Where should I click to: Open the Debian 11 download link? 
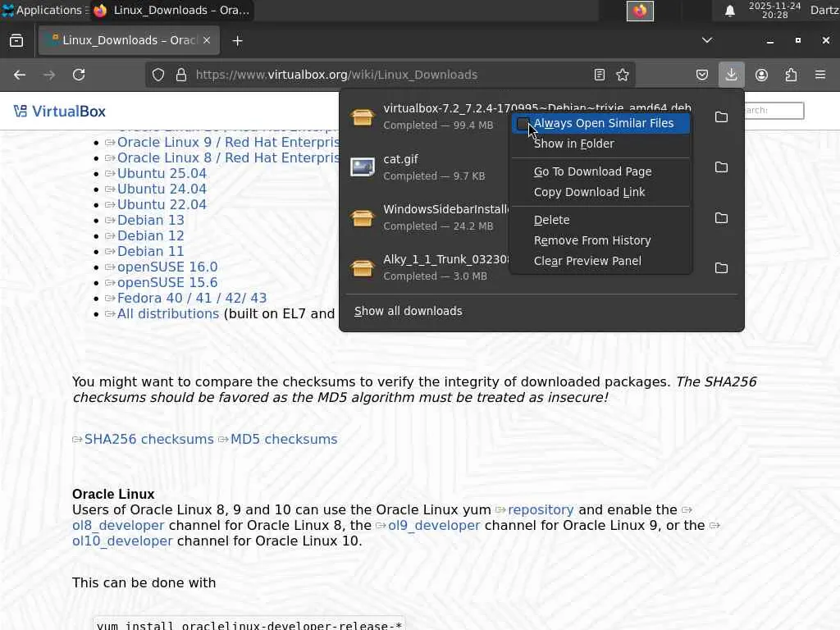coord(151,251)
